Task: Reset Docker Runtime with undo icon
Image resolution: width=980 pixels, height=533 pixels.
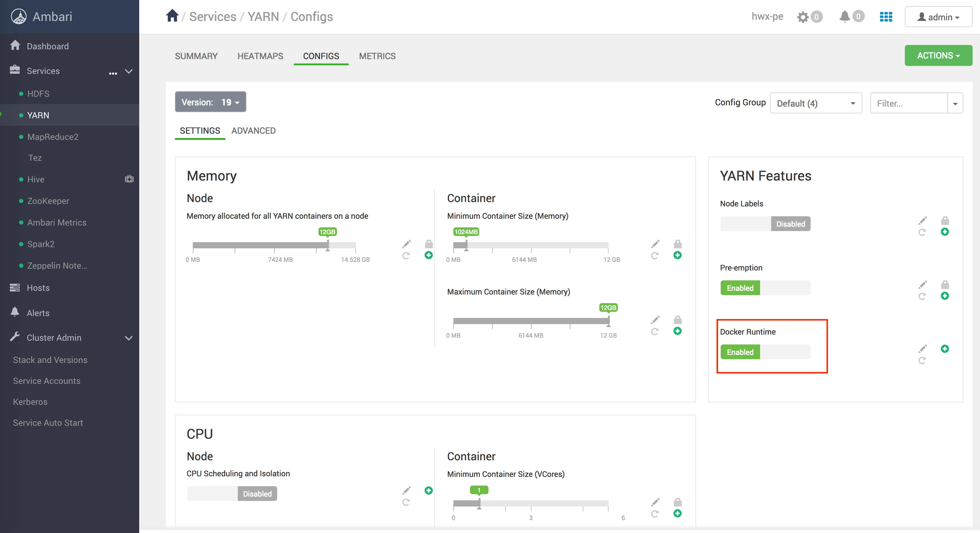Action: pos(922,360)
